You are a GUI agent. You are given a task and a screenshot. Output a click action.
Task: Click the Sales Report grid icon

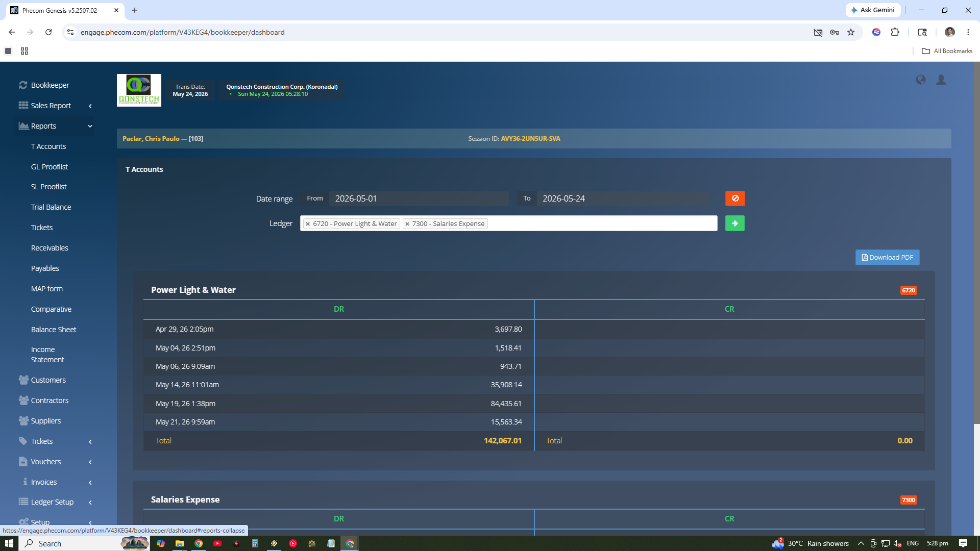coord(23,105)
